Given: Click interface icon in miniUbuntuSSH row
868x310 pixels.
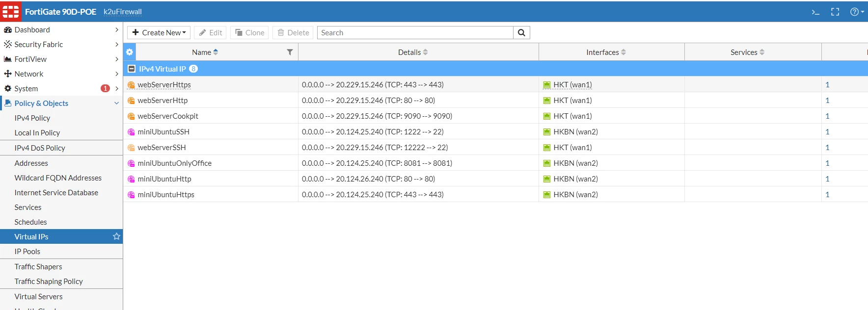Looking at the screenshot, I should click(x=547, y=132).
